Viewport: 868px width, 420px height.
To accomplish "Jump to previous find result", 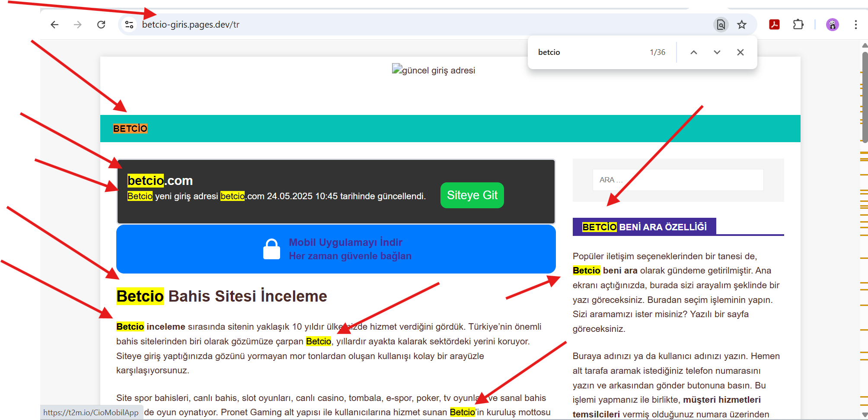I will coord(694,52).
